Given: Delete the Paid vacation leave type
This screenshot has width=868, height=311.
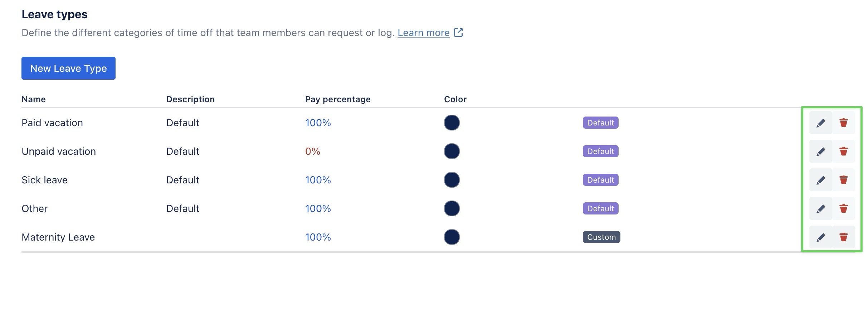Looking at the screenshot, I should tap(843, 123).
